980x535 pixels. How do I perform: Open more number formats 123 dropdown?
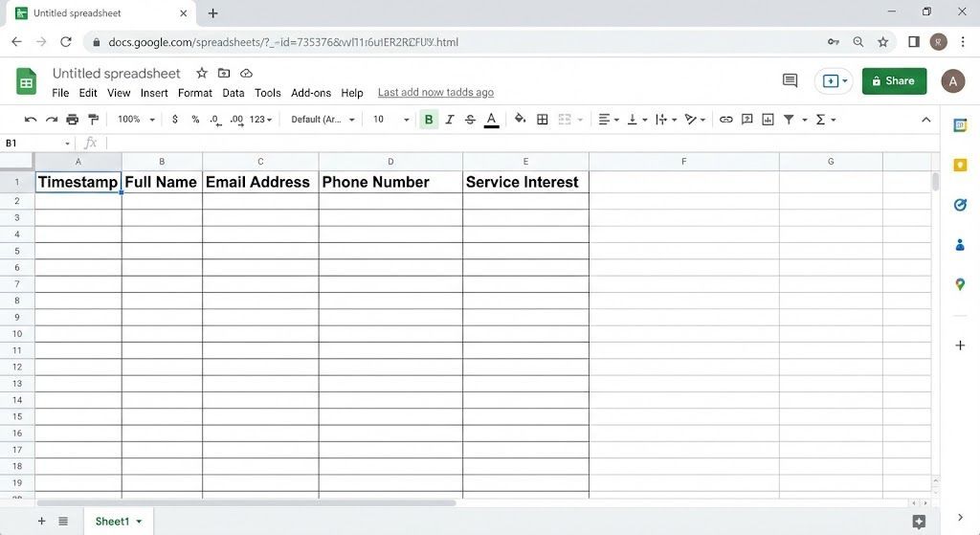(x=260, y=120)
